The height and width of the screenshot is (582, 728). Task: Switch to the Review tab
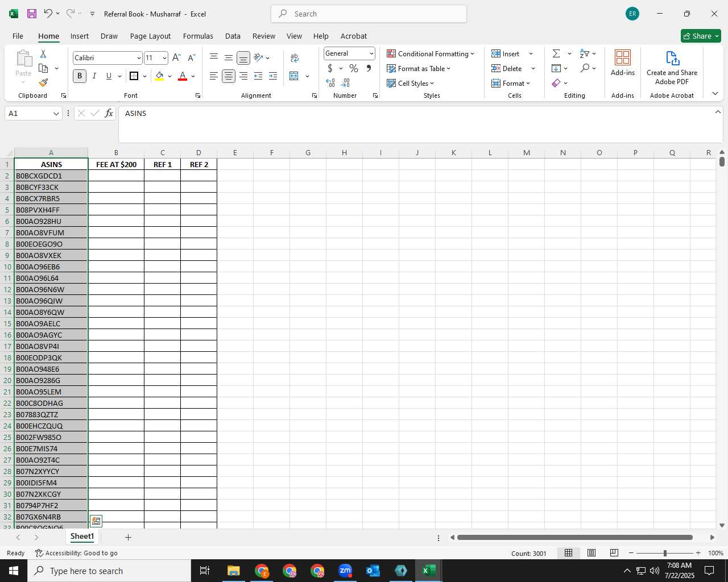(264, 36)
